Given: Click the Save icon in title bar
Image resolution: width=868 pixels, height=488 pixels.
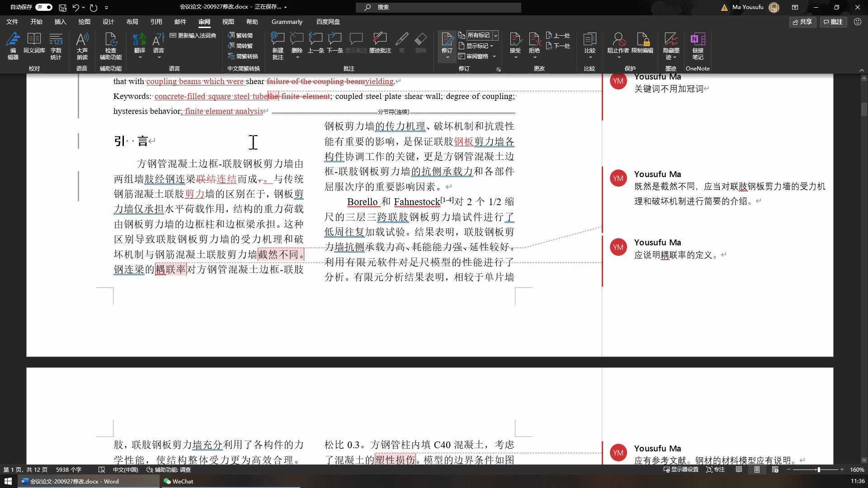Looking at the screenshot, I should 63,7.
